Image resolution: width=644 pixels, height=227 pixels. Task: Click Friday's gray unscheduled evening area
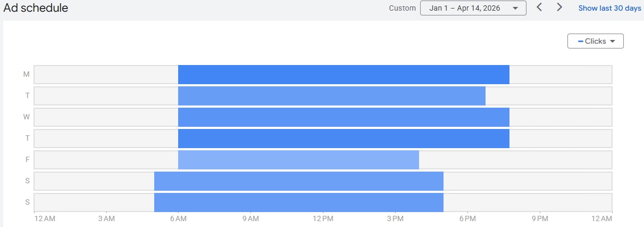515,160
